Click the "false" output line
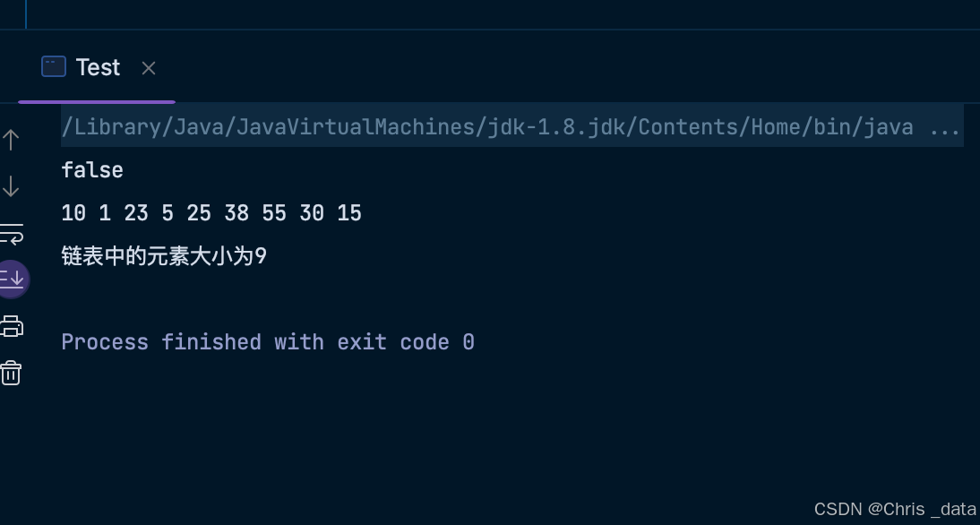This screenshot has height=525, width=980. click(92, 170)
